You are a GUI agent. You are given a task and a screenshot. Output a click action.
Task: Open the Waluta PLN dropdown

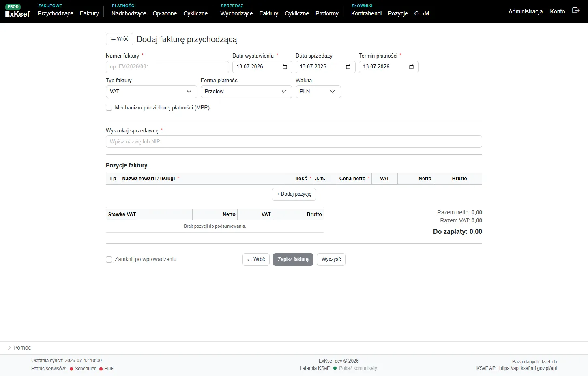pos(318,92)
